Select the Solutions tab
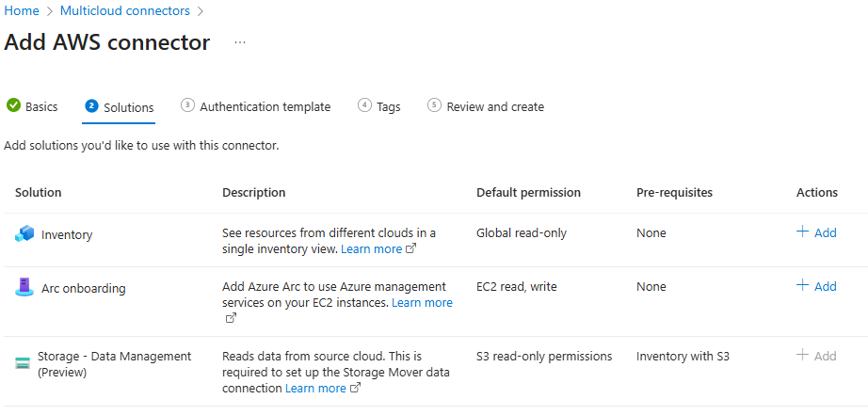The image size is (868, 415). coord(129,107)
